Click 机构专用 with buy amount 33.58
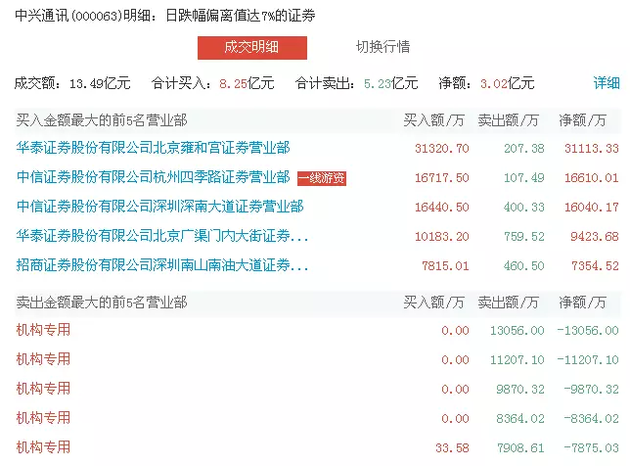 coord(44,447)
